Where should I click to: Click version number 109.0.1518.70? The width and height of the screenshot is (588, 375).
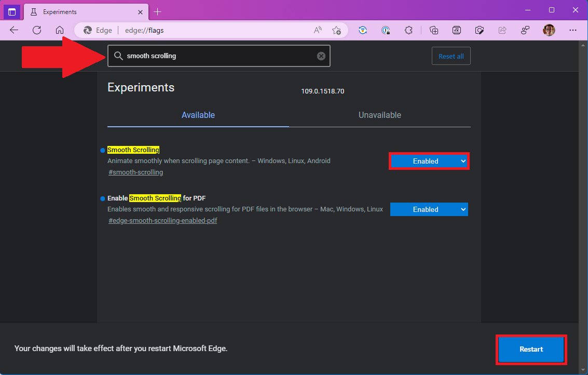[322, 91]
